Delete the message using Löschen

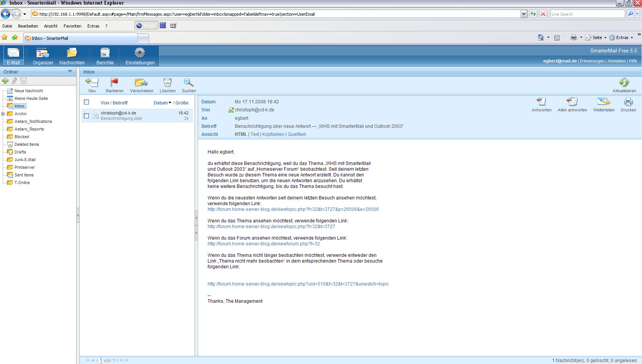tap(167, 85)
